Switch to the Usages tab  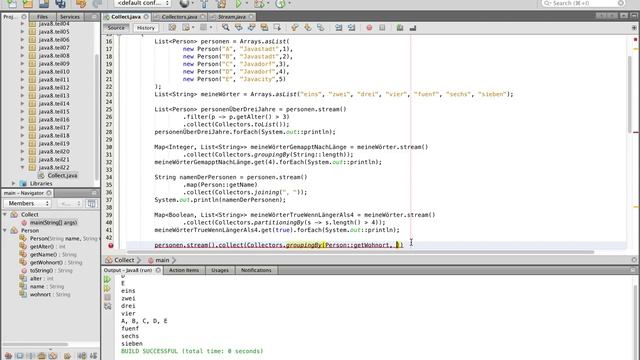click(220, 270)
